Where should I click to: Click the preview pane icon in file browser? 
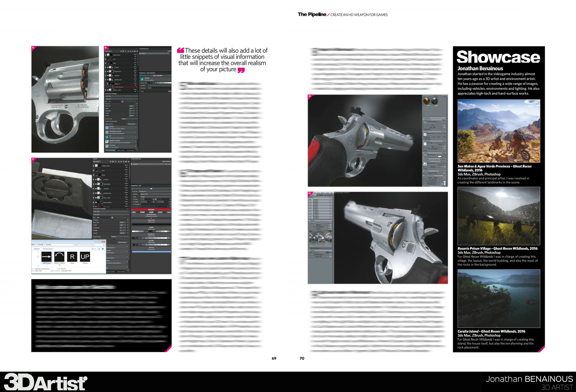pyautogui.click(x=99, y=249)
